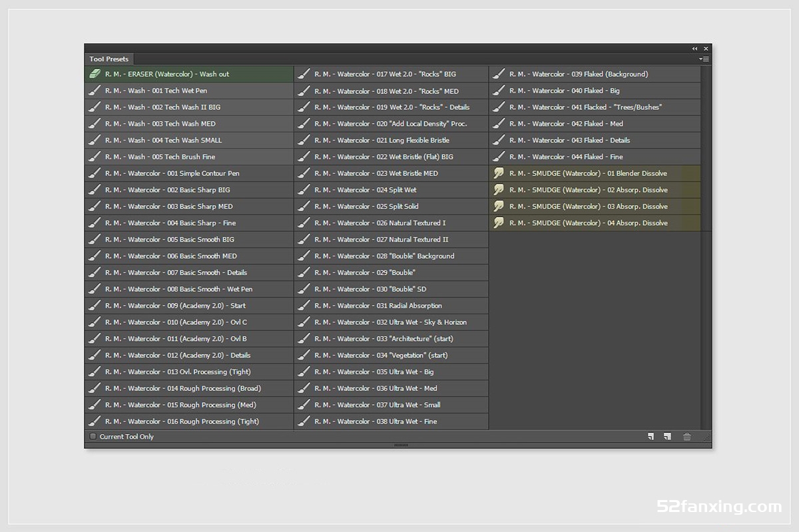This screenshot has height=532, width=799.
Task: Click smudge icon of 01 Blender Dissolve
Action: [x=499, y=173]
